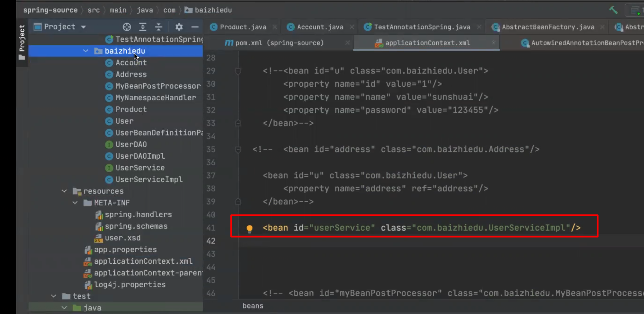Toggle code fold marker at line 35

tap(238, 150)
